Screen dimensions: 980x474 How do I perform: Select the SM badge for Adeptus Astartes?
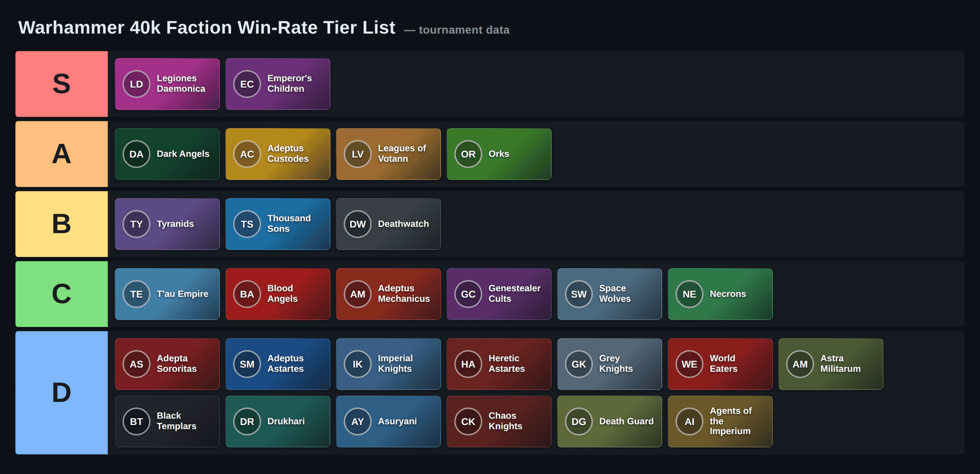coord(247,364)
